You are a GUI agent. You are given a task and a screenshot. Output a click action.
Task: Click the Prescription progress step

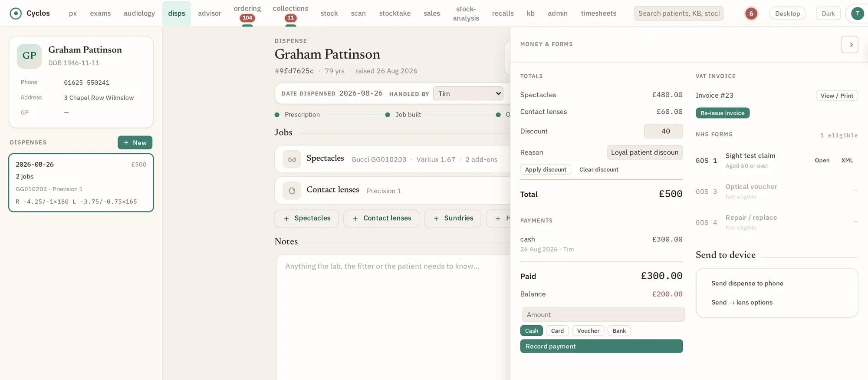[297, 115]
